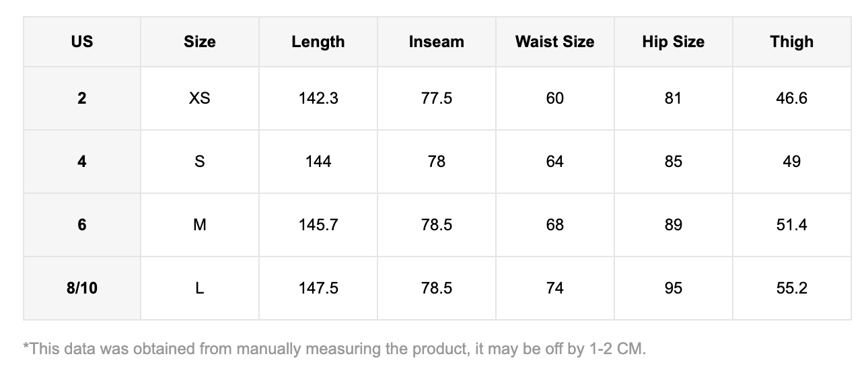Click the US column header
Image resolution: width=868 pixels, height=373 pixels.
(82, 42)
